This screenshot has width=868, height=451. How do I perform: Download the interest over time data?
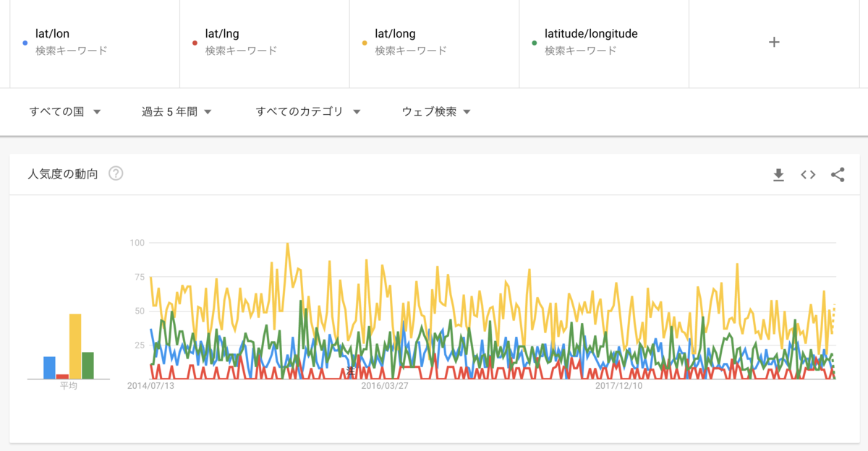coord(778,175)
